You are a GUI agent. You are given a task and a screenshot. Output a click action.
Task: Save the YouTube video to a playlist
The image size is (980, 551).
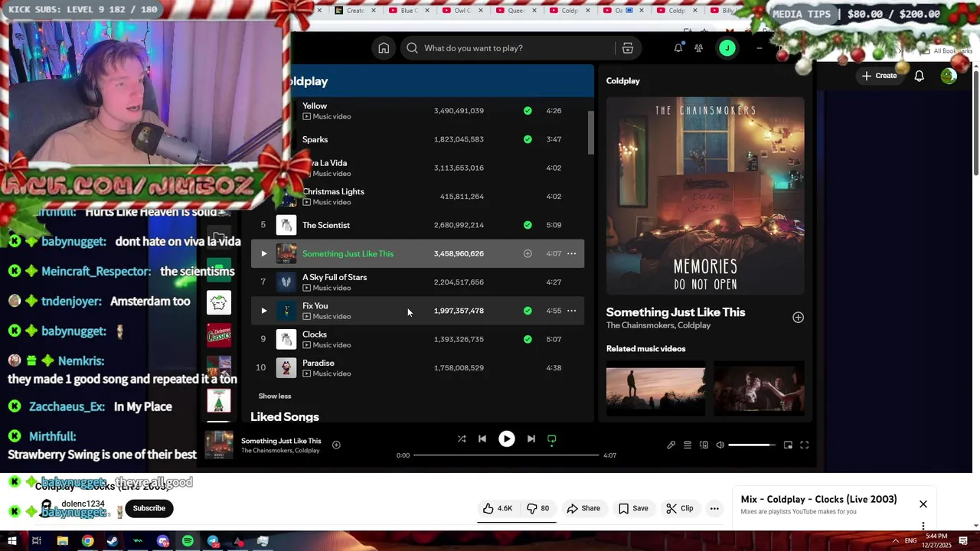click(633, 508)
